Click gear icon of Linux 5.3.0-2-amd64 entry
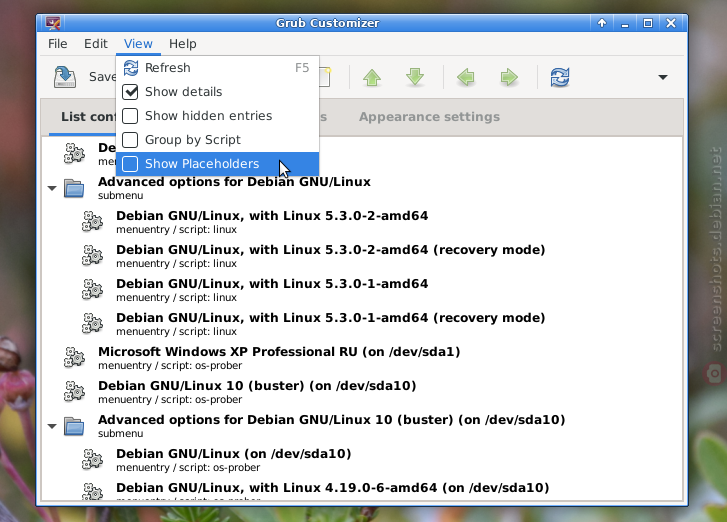The width and height of the screenshot is (727, 522). 92,222
